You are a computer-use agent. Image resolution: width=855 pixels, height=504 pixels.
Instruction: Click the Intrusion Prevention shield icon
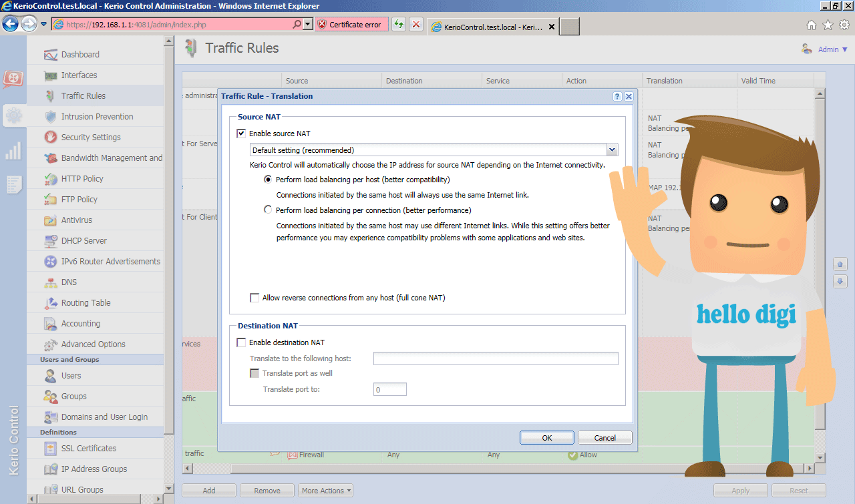[x=51, y=117]
